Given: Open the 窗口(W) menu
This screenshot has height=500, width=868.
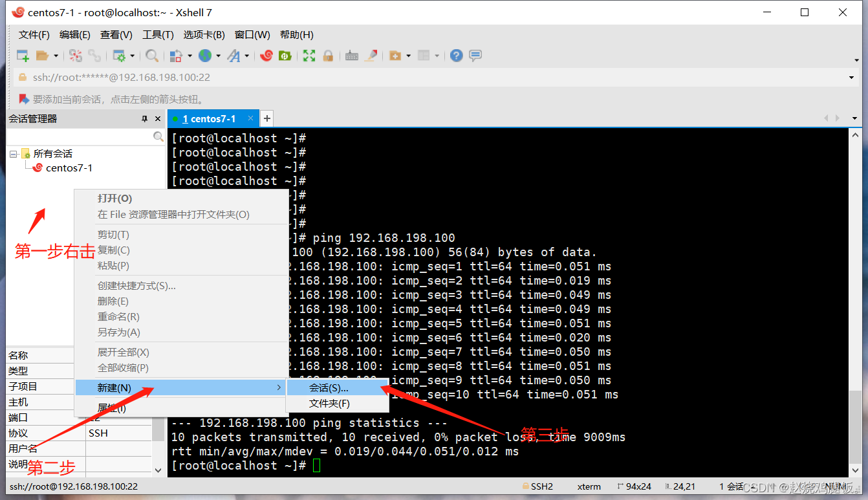Looking at the screenshot, I should [x=252, y=35].
